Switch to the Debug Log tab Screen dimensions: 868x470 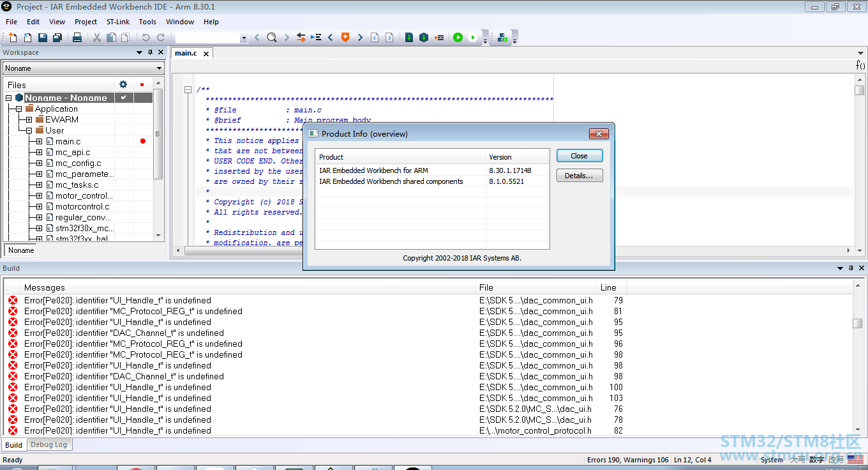click(49, 444)
